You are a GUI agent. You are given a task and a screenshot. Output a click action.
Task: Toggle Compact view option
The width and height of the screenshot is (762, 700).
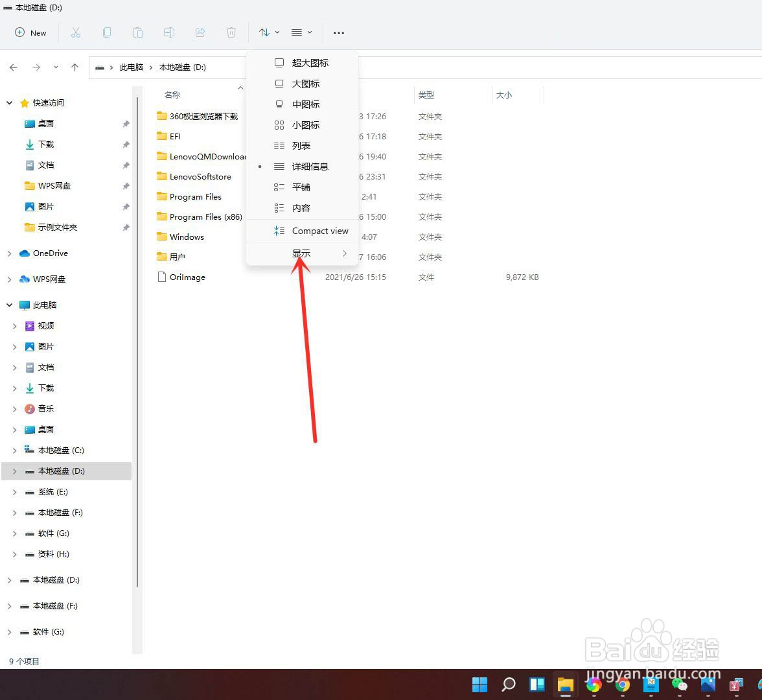coord(302,231)
